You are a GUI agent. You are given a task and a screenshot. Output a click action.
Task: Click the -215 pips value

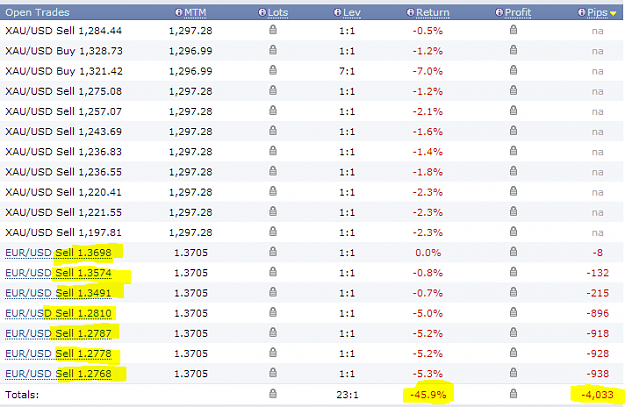click(x=597, y=293)
